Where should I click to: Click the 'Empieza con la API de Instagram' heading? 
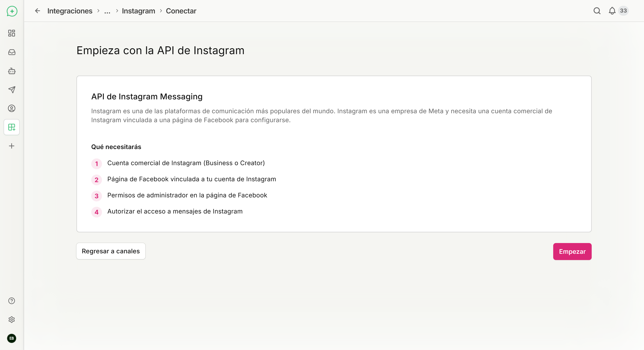point(161,51)
